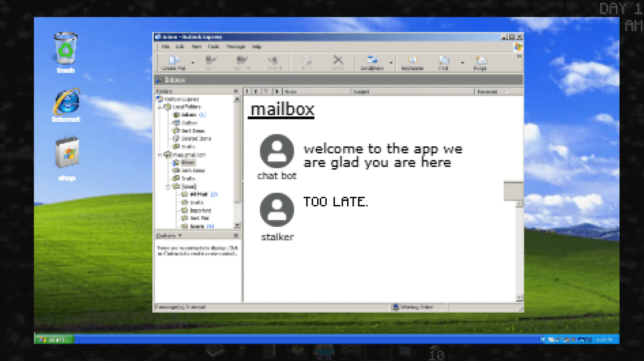Open the TOO LATE. message
644x361 pixels.
coord(335,202)
